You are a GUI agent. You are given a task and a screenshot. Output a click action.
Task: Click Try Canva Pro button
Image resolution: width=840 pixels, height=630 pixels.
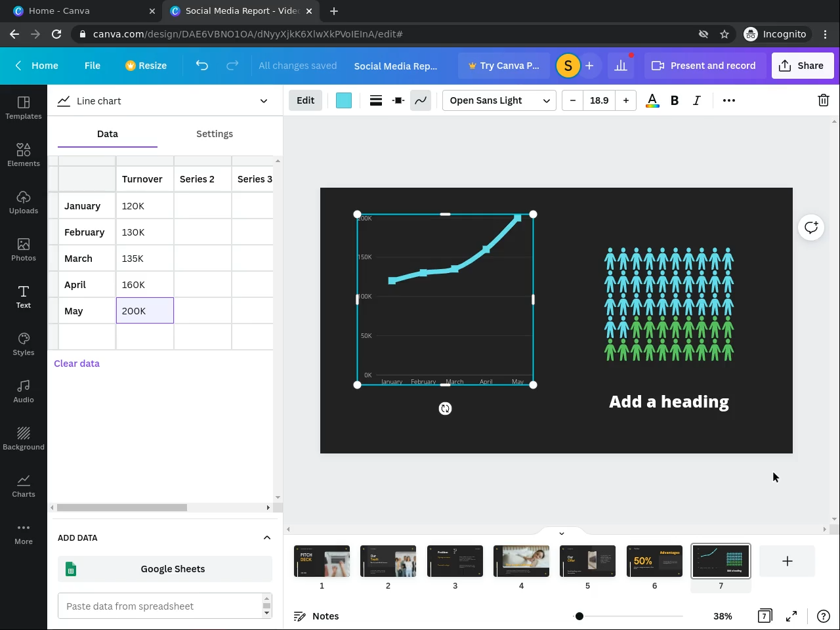(x=504, y=66)
